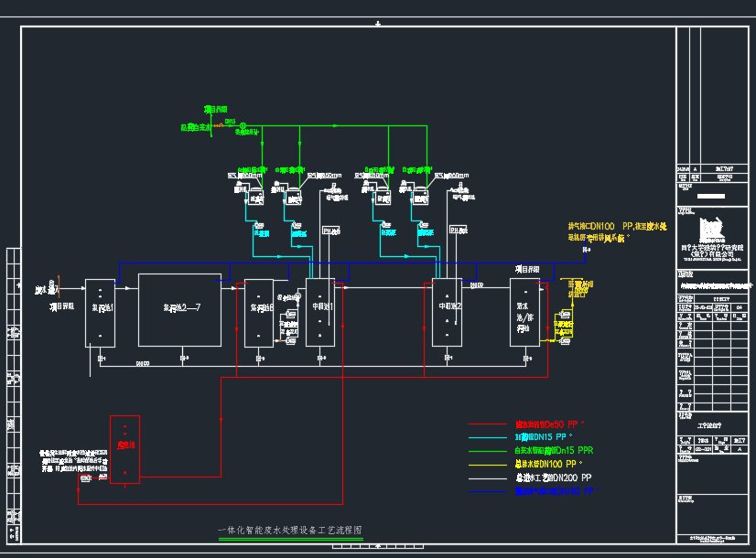
Task: Click the PH box above 中和池1
Action: (331, 231)
